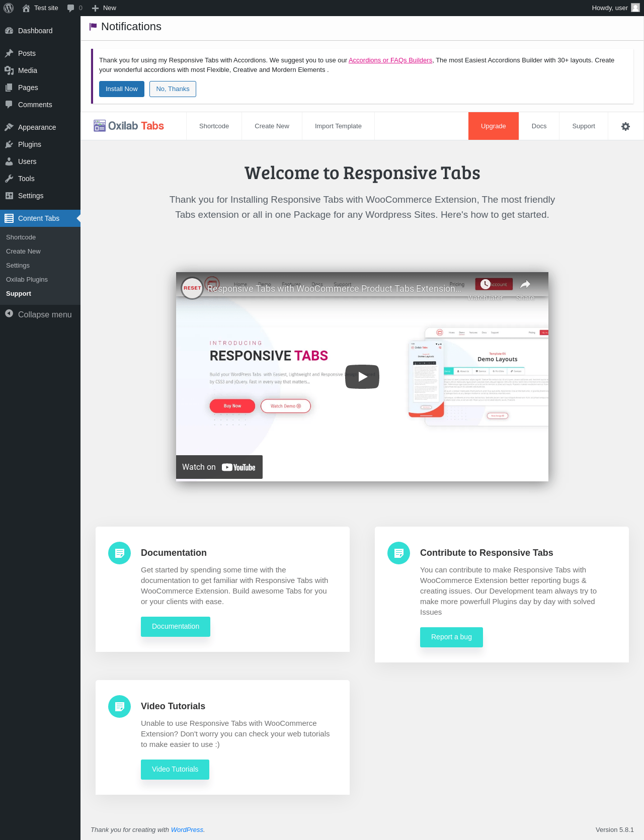
Task: Click the Users person icon
Action: coord(9,161)
